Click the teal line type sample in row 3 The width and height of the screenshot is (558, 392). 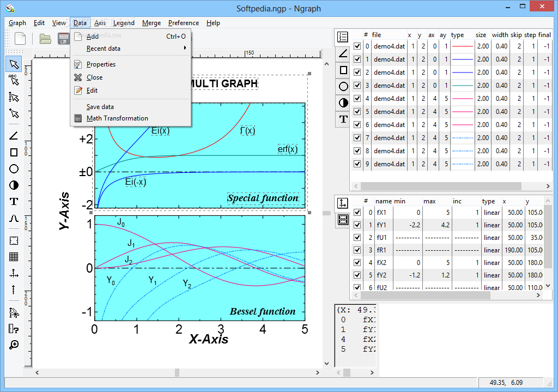[462, 86]
